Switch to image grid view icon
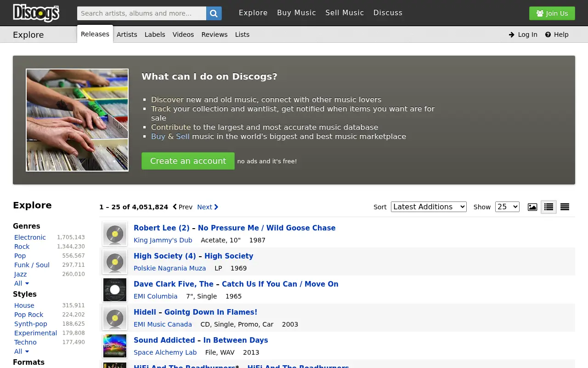Screen dimensions: 588x368 click(532, 207)
